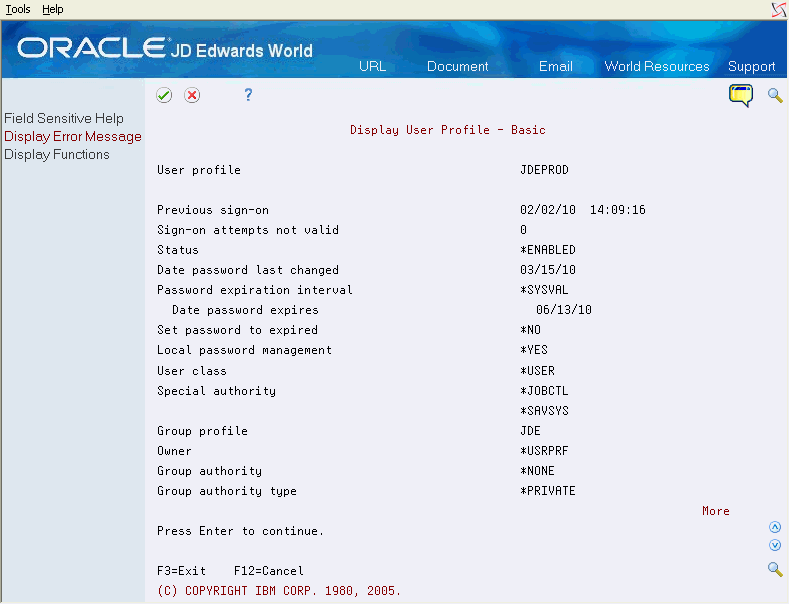
Task: Click the *NO set password expired value
Action: (530, 330)
